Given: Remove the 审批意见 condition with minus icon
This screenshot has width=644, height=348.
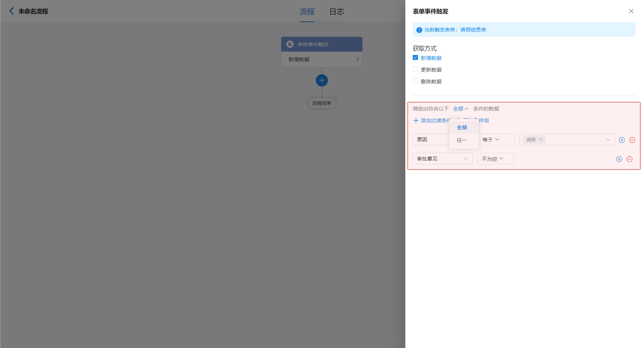Looking at the screenshot, I should click(x=629, y=159).
